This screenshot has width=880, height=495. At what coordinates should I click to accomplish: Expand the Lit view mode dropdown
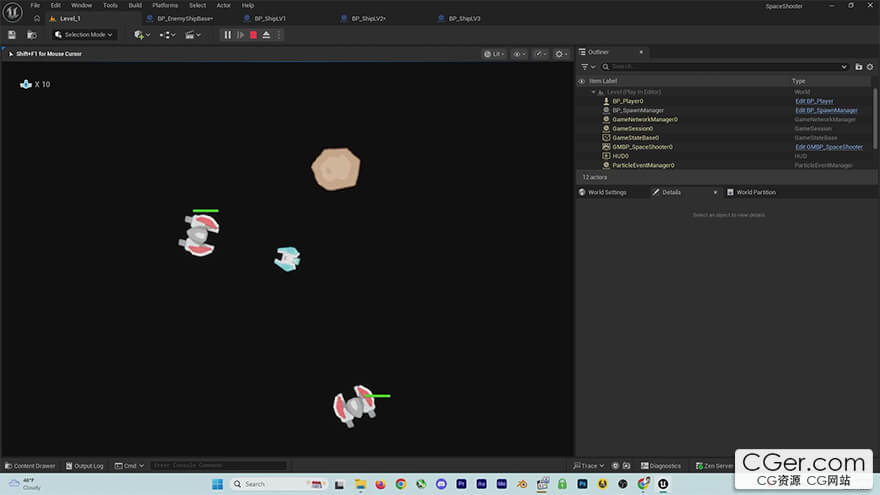coord(494,54)
